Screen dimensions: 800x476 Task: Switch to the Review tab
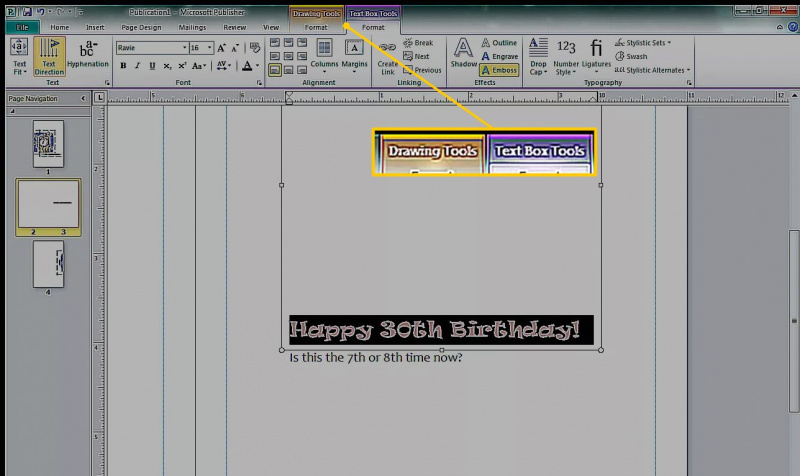click(x=235, y=28)
